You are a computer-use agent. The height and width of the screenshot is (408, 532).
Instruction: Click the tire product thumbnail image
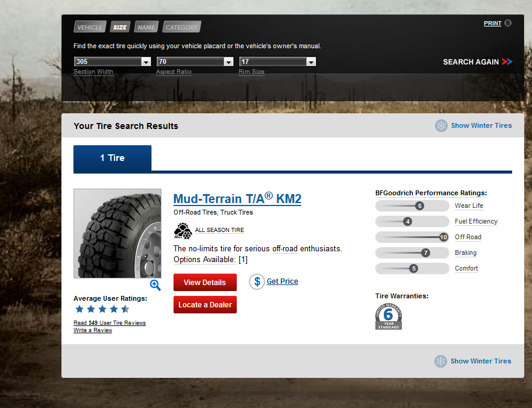coord(117,233)
